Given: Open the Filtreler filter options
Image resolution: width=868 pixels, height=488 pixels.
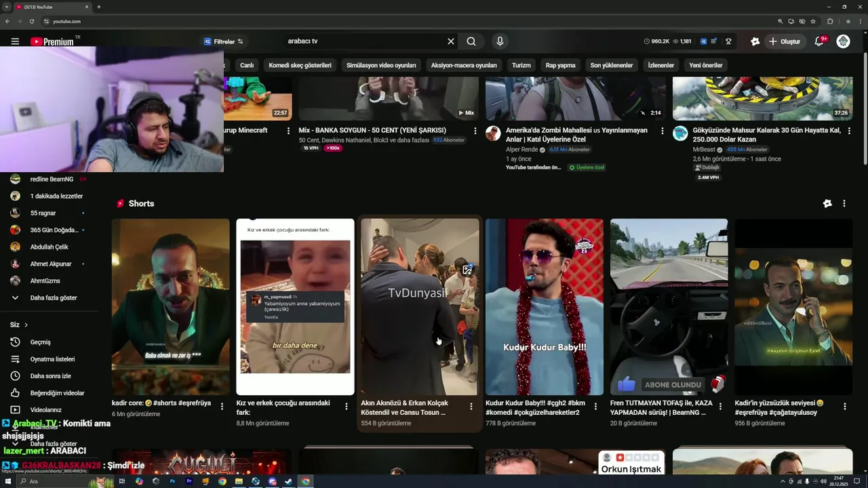Looking at the screenshot, I should click(x=223, y=41).
